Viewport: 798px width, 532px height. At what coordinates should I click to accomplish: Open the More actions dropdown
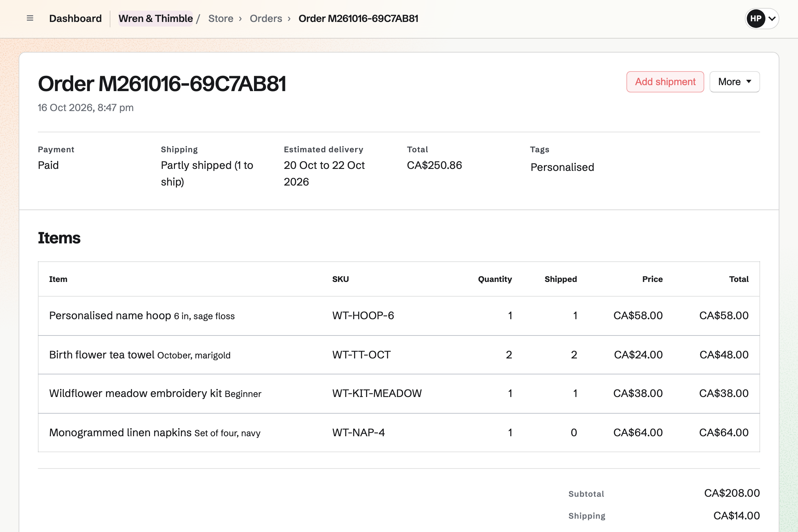[734, 82]
